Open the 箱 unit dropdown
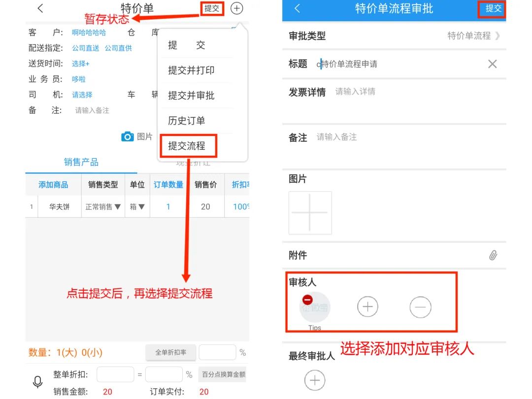 coord(137,206)
